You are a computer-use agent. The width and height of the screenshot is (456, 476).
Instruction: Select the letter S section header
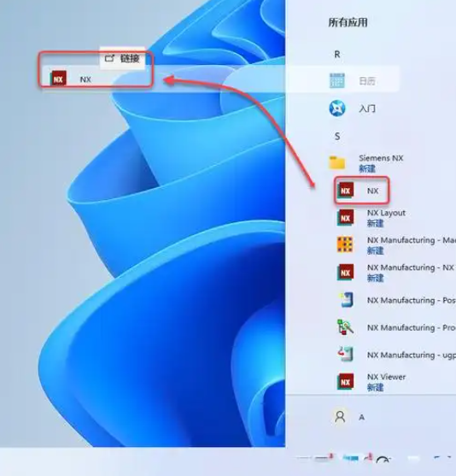coord(337,136)
